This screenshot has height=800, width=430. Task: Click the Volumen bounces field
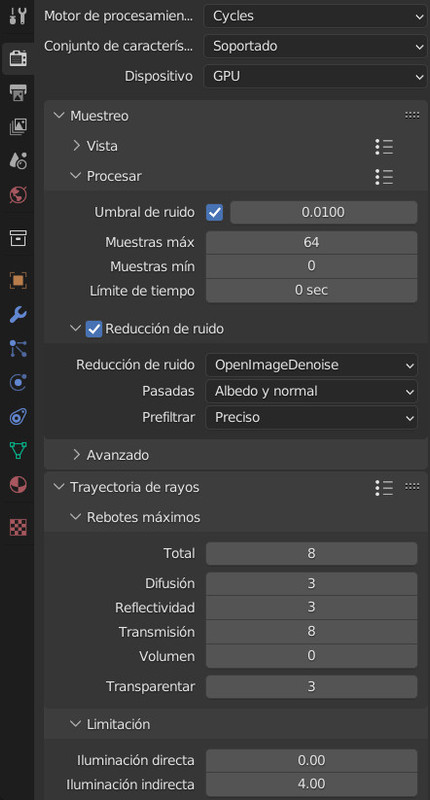coord(312,656)
